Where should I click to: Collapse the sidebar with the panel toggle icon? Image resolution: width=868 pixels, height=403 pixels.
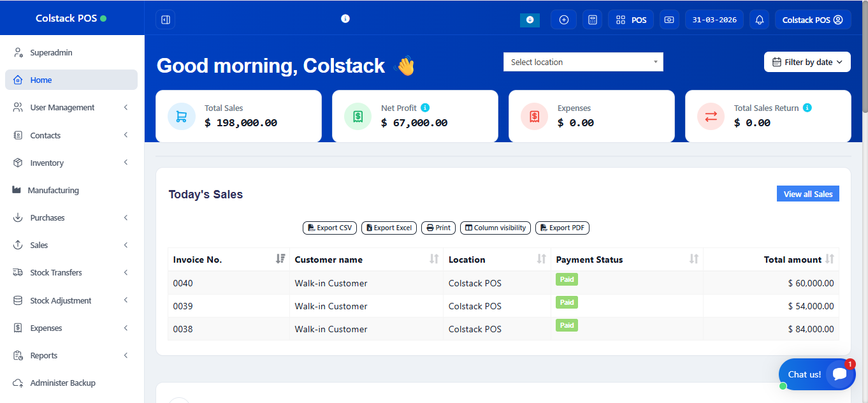(x=165, y=20)
